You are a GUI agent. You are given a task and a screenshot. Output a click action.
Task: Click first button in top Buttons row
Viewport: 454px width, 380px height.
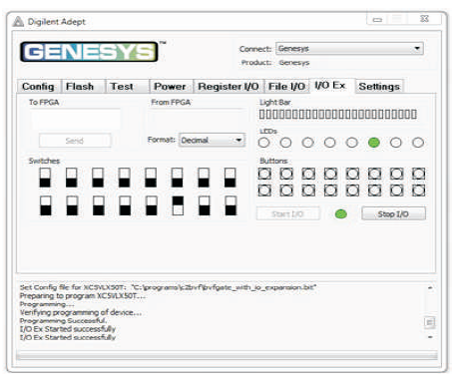coord(264,174)
